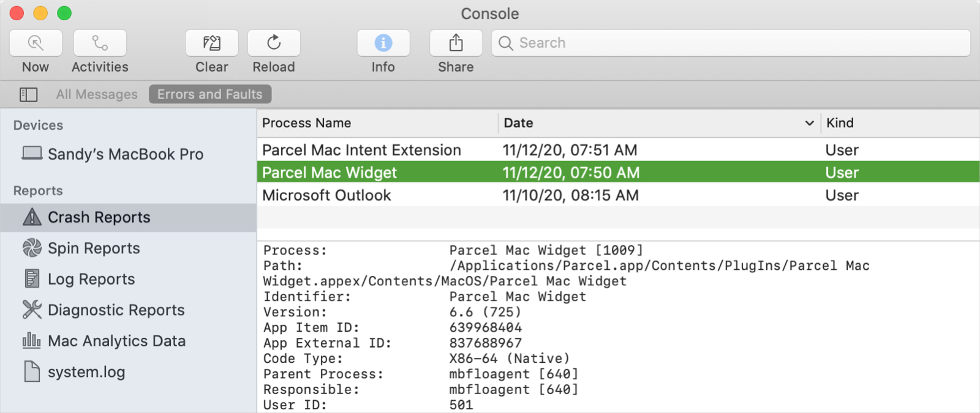Click the App Item ID 639968404
The image size is (980, 413).
486,327
